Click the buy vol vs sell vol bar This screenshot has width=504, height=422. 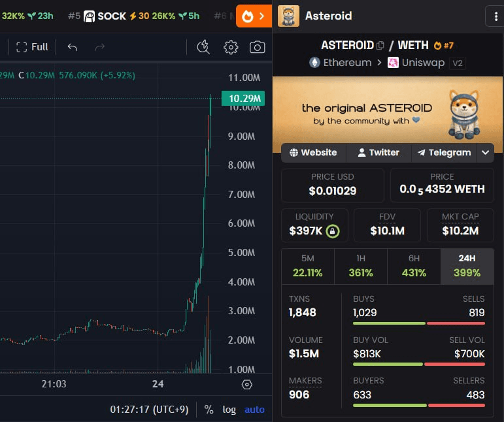pyautogui.click(x=419, y=365)
